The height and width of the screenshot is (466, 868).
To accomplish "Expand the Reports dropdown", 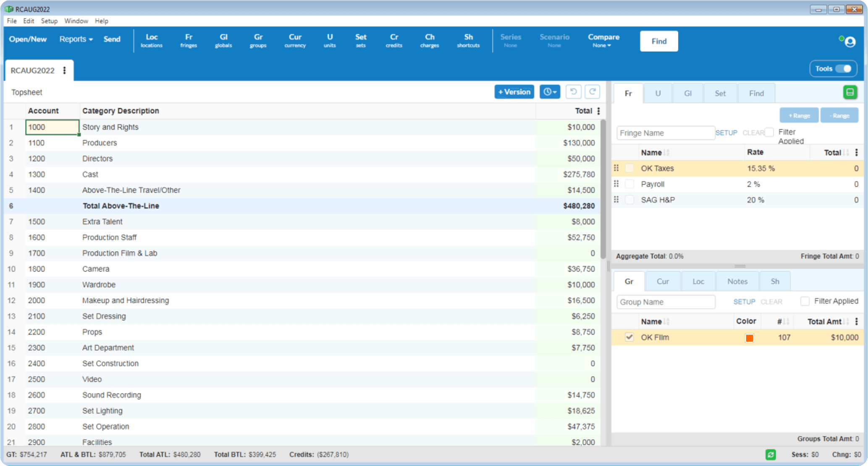I will pos(76,39).
